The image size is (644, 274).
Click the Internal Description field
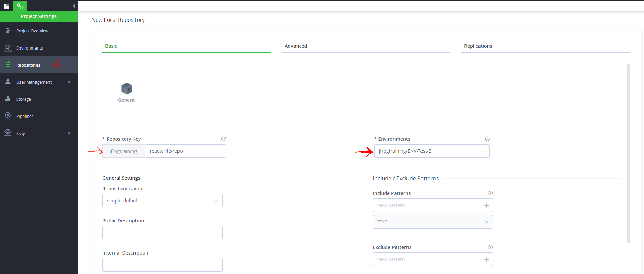[x=162, y=265]
